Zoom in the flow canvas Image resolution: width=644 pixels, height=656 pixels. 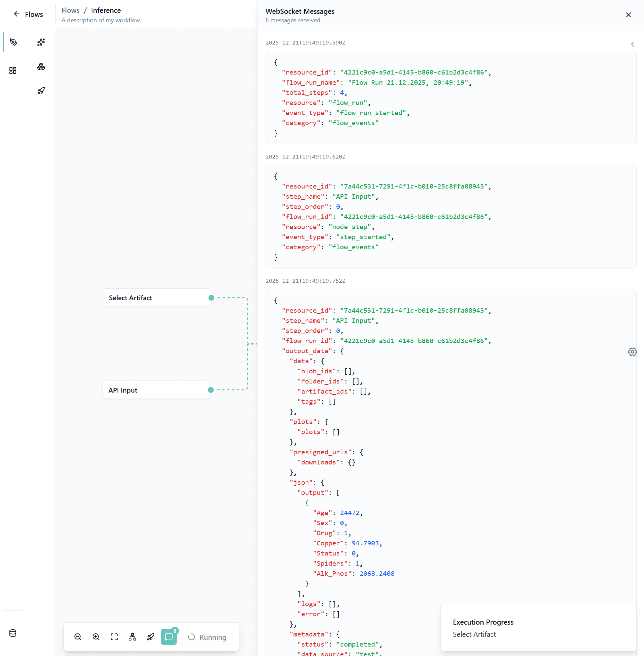tap(96, 637)
